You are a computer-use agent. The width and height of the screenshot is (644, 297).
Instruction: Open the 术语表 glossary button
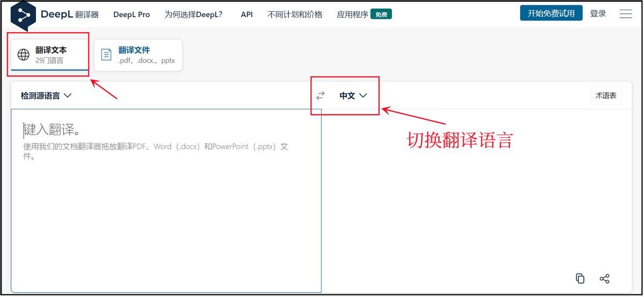click(x=606, y=96)
